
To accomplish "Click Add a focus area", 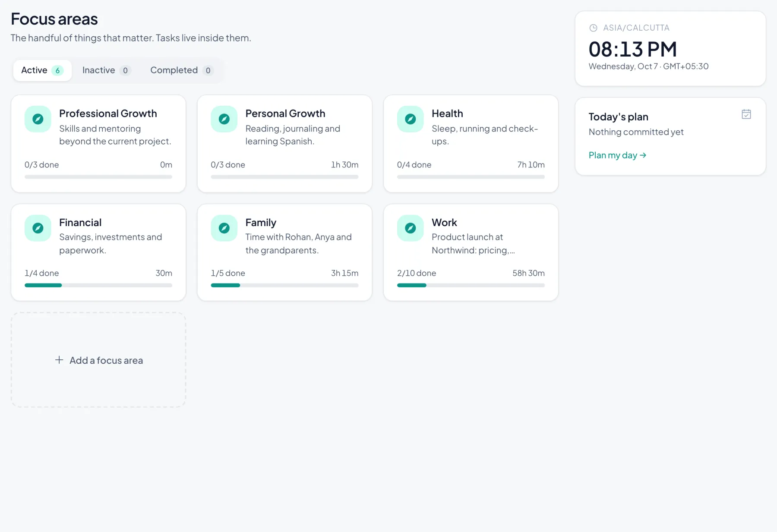I will pyautogui.click(x=98, y=360).
